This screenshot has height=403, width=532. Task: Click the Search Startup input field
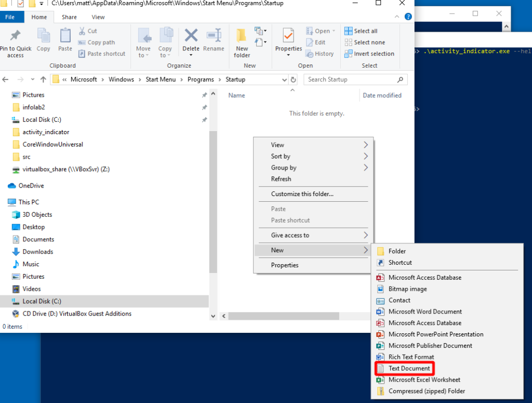[351, 80]
